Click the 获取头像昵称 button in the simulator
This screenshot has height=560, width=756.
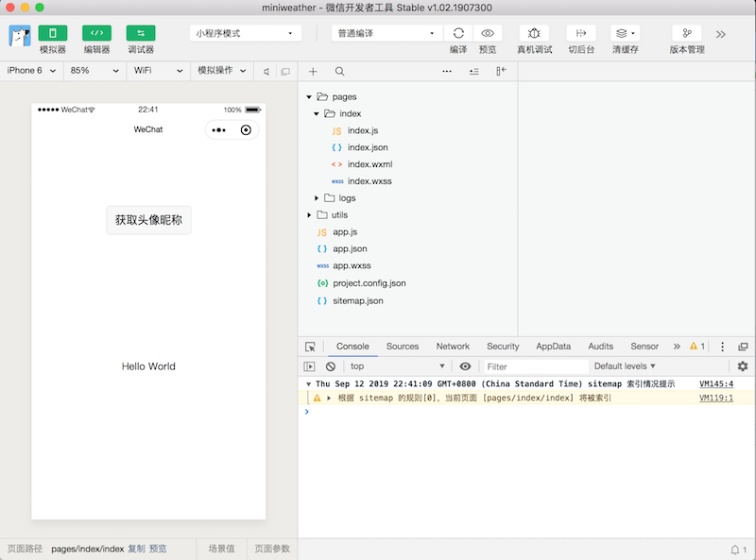pyautogui.click(x=148, y=220)
